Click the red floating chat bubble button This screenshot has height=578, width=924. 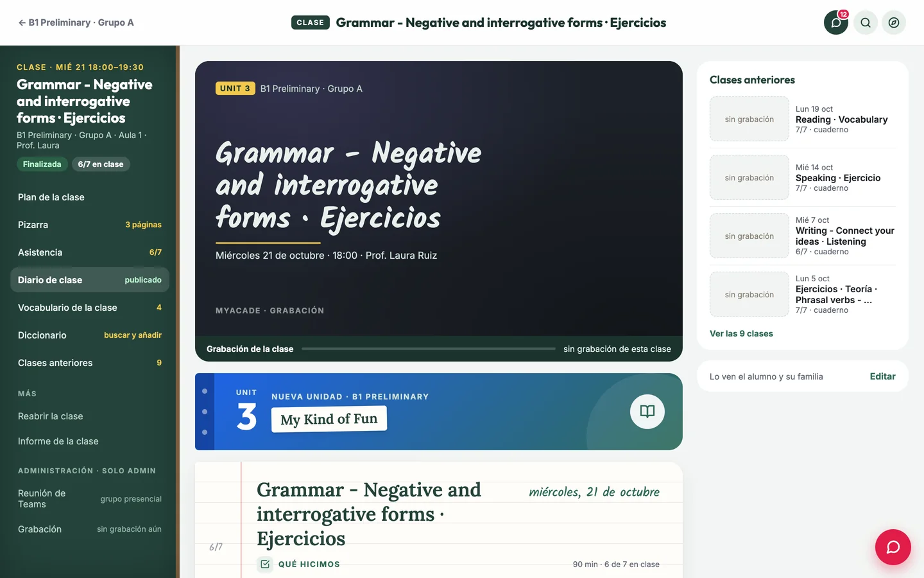coord(893,547)
